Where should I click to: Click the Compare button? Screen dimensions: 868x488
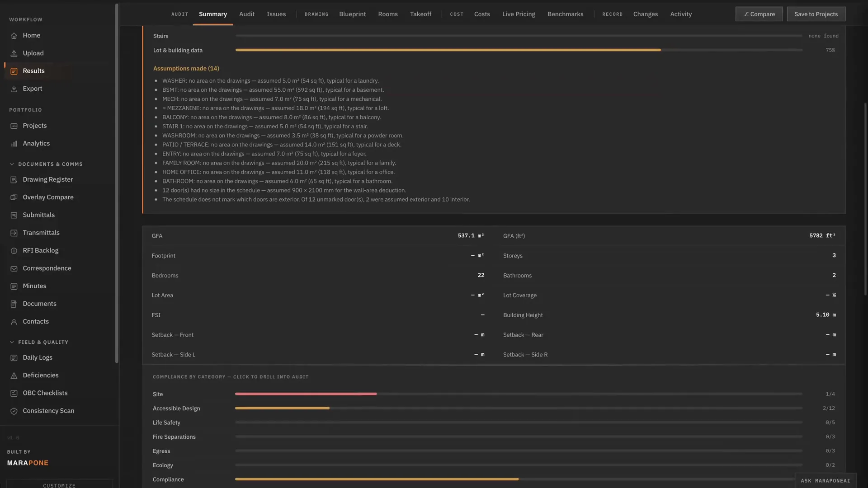pos(759,14)
